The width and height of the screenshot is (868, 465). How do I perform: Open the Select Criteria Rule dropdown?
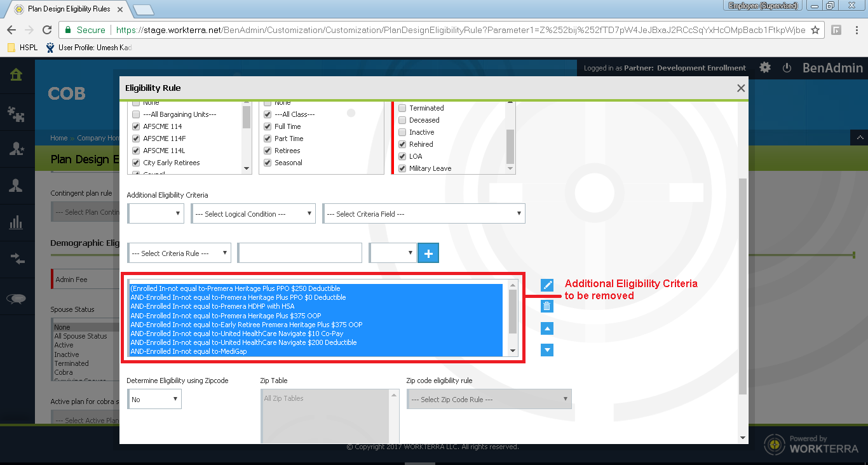pos(180,253)
